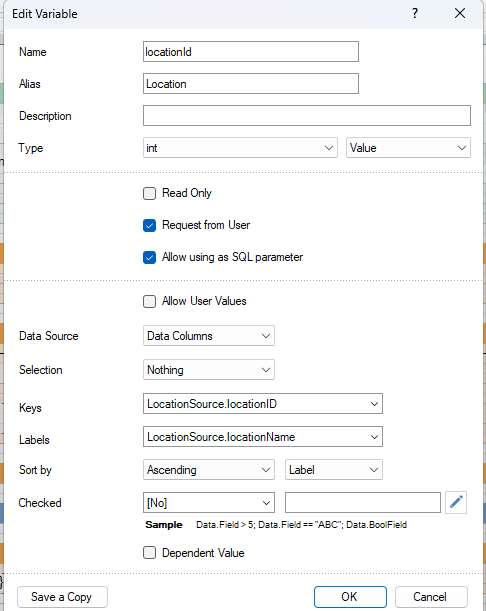Click the Sort by label
The image size is (486, 611).
click(35, 470)
